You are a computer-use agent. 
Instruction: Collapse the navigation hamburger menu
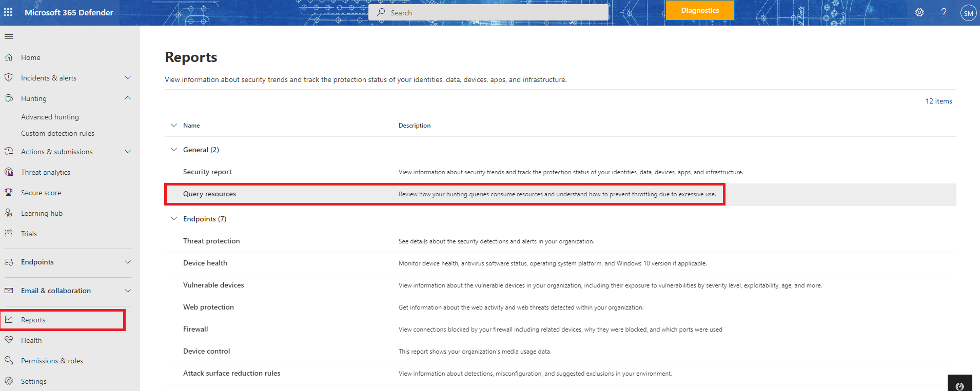click(x=9, y=37)
